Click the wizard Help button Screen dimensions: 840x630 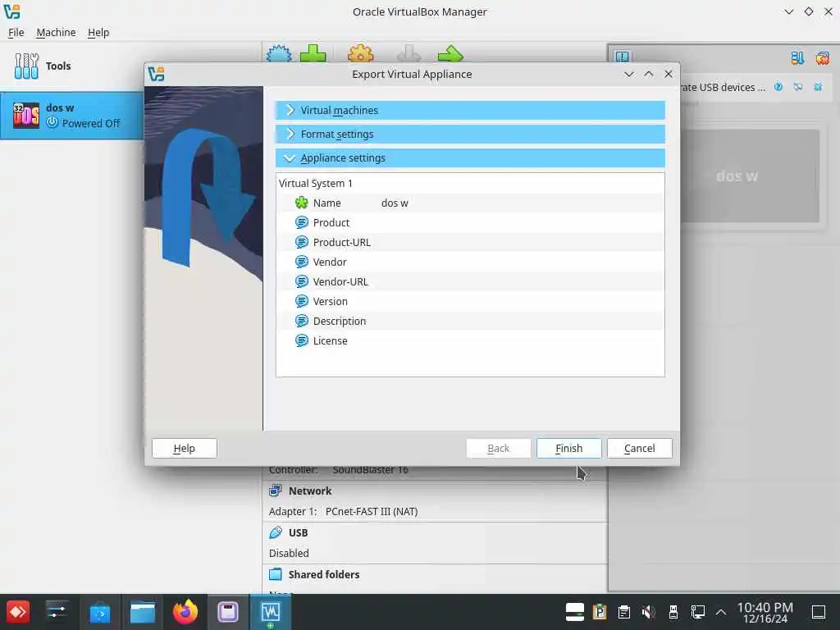(x=185, y=448)
